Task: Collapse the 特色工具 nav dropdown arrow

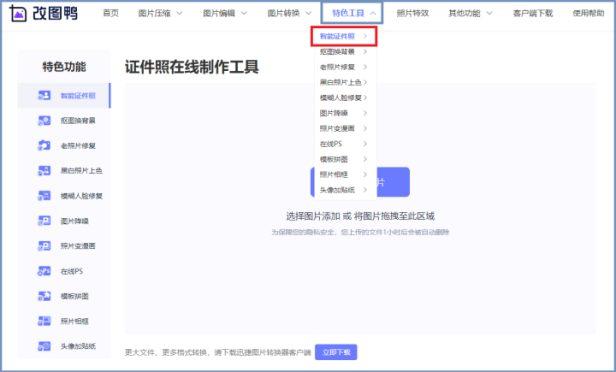Action: (373, 13)
